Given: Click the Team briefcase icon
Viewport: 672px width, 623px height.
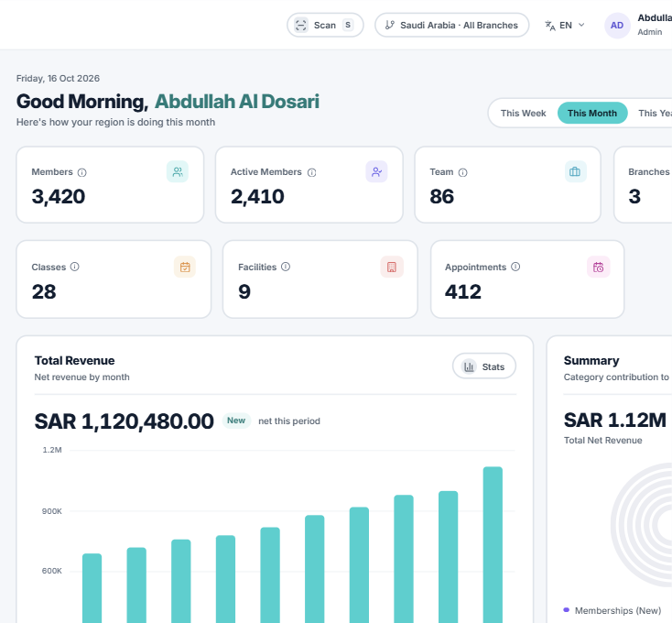Looking at the screenshot, I should point(575,171).
